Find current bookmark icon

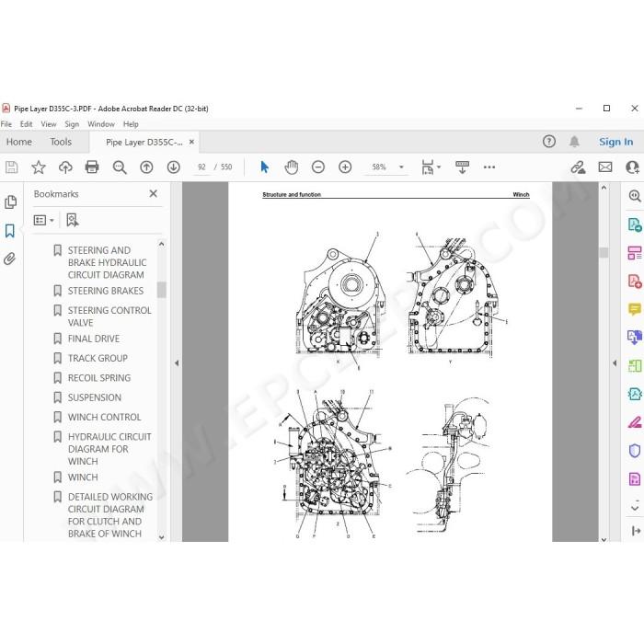(73, 220)
